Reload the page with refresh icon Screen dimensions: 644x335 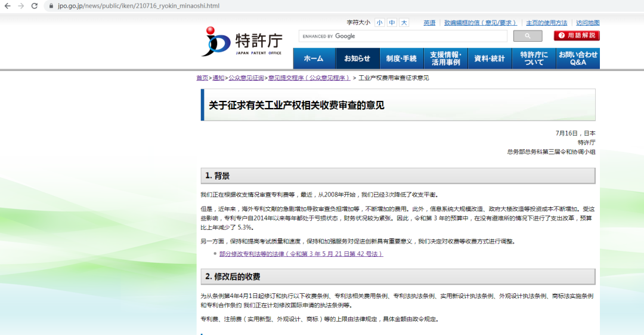(35, 6)
